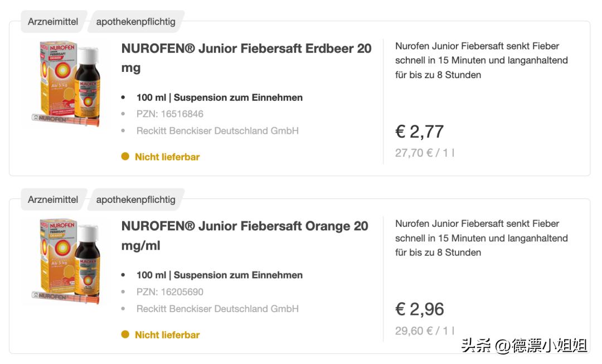Click the Erdbeer Nurofen product image

pyautogui.click(x=66, y=84)
